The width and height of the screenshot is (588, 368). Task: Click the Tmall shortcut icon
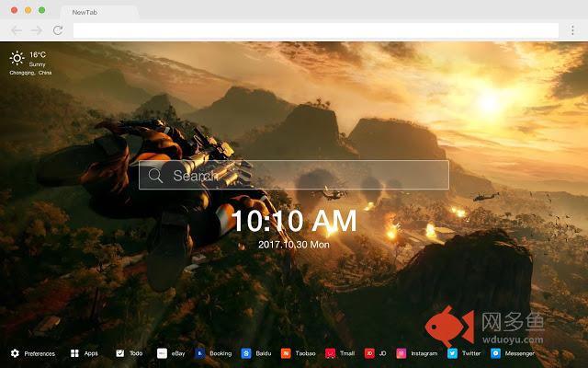click(331, 353)
